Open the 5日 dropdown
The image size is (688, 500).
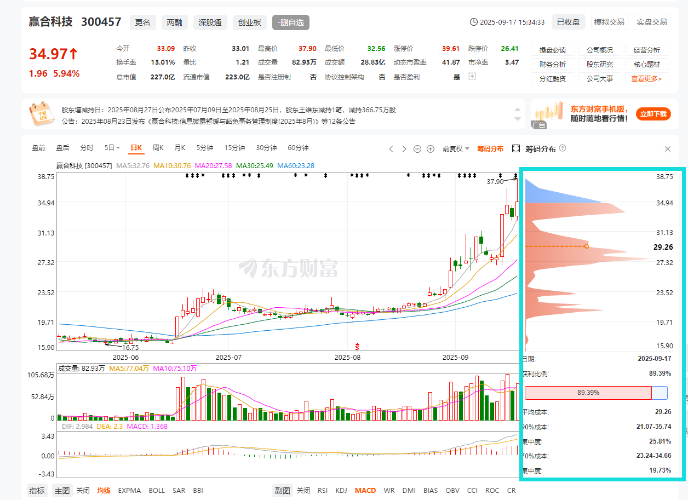pos(112,148)
